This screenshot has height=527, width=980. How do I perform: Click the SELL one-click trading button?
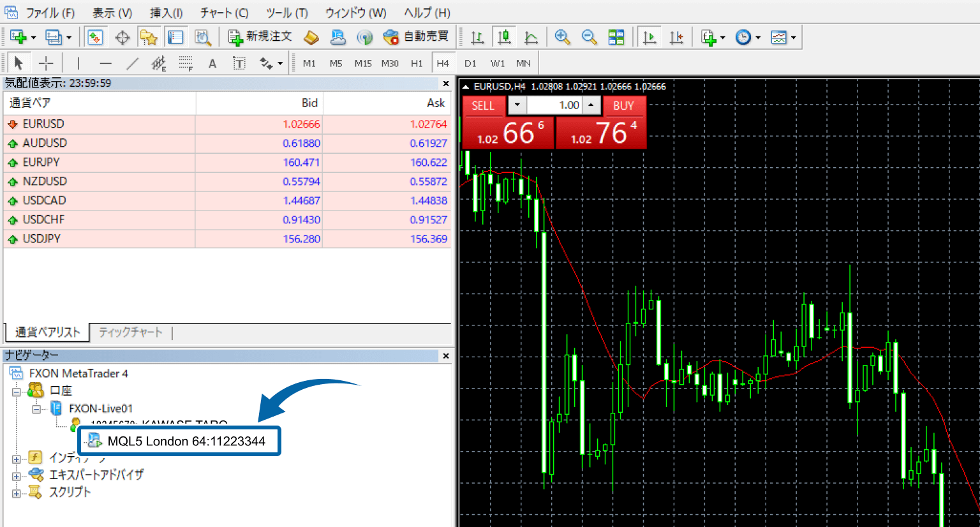pos(483,106)
